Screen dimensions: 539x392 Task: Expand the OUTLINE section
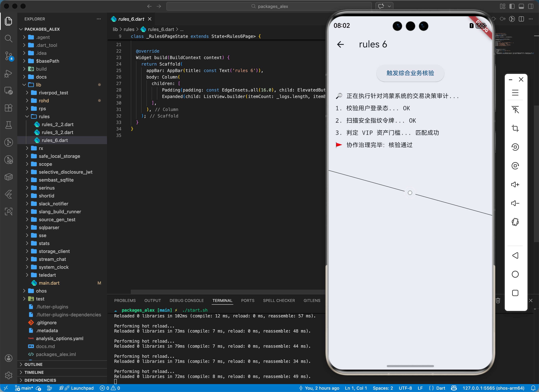click(33, 364)
